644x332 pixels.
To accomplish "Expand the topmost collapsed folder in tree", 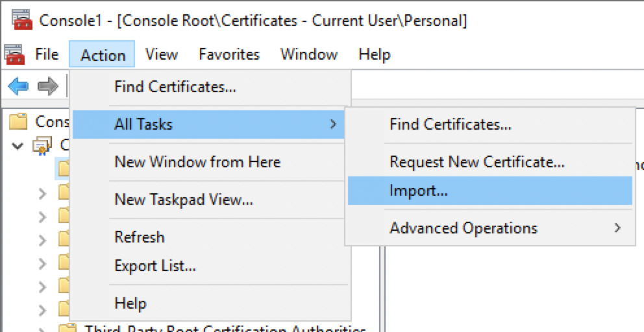I will coord(43,193).
